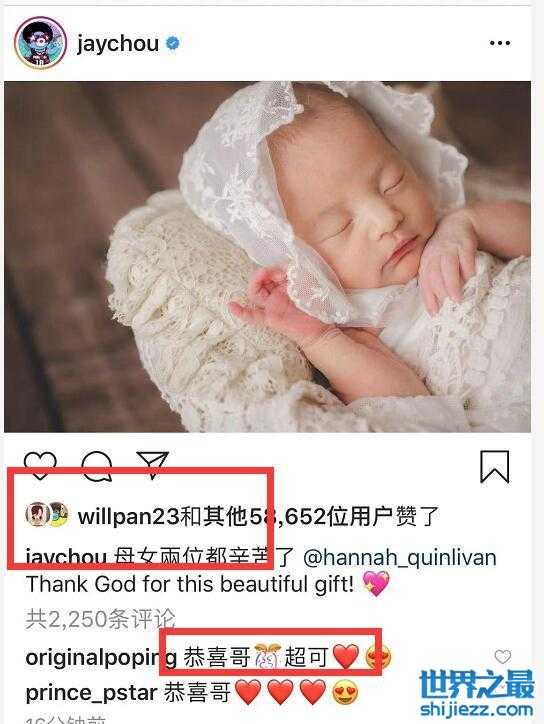Tap the heart like icon under the photo
This screenshot has width=544, height=724.
click(x=40, y=465)
